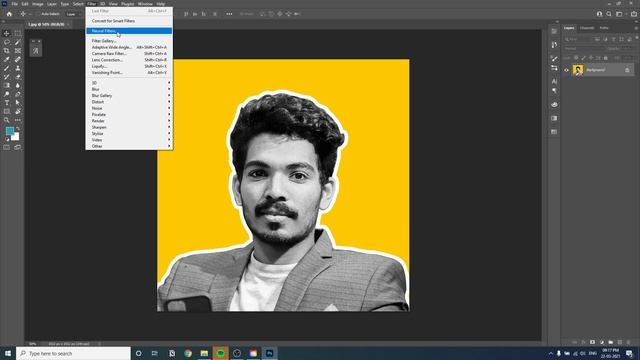Open File Explorer from the taskbar

[204, 353]
